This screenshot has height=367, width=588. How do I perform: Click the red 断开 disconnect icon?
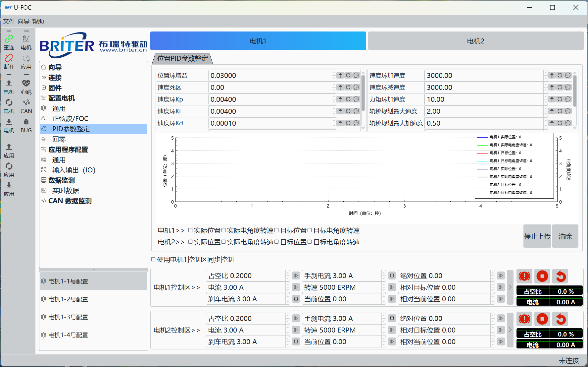point(9,58)
